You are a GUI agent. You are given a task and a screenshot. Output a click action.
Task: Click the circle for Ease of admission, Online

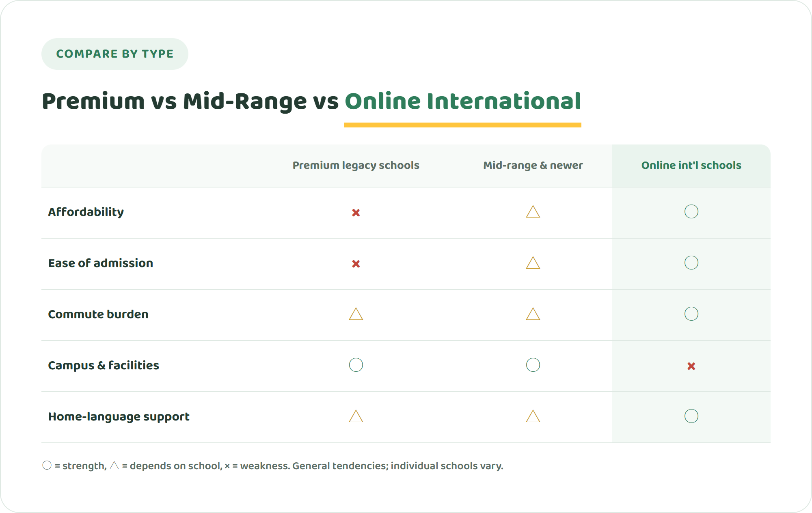pyautogui.click(x=691, y=263)
